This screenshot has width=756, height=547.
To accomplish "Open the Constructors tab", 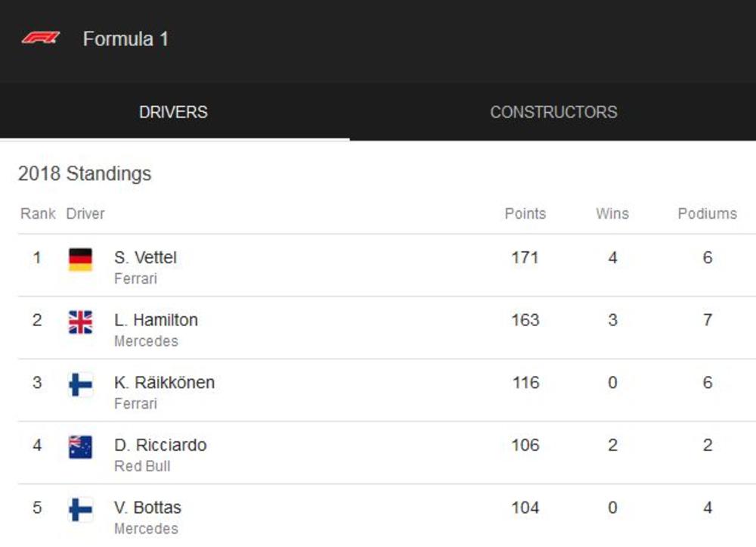I will pyautogui.click(x=553, y=112).
